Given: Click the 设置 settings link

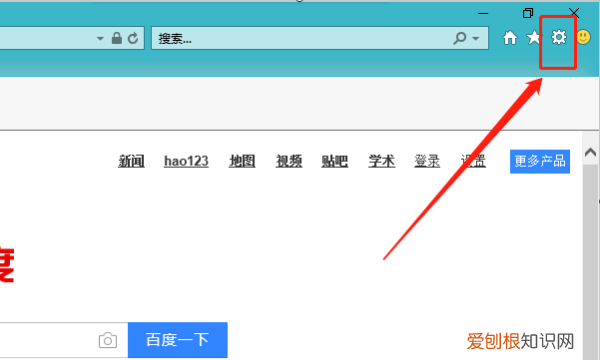Looking at the screenshot, I should click(473, 161).
